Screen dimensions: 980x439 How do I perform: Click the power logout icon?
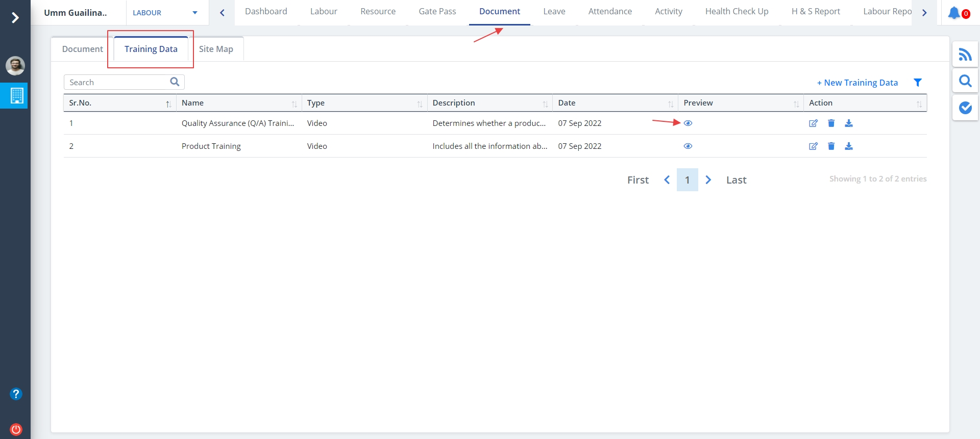point(16,429)
